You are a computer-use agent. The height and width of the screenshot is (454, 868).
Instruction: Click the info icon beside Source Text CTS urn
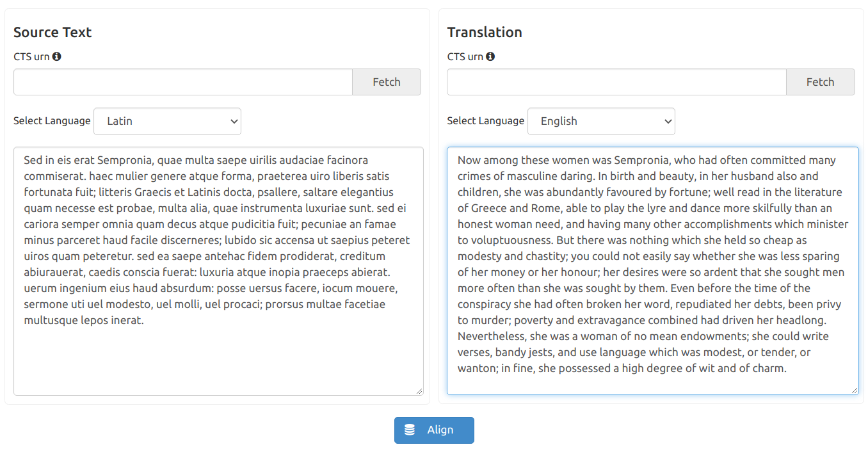(57, 56)
